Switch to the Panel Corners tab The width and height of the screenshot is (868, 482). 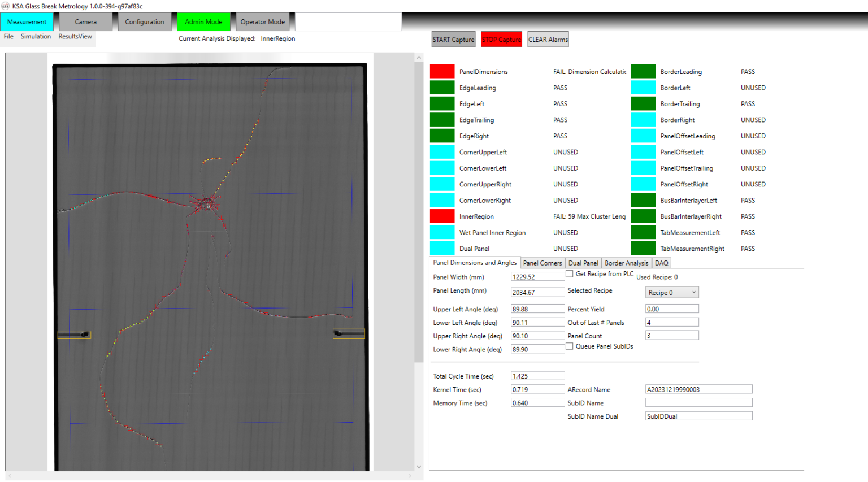pyautogui.click(x=542, y=263)
